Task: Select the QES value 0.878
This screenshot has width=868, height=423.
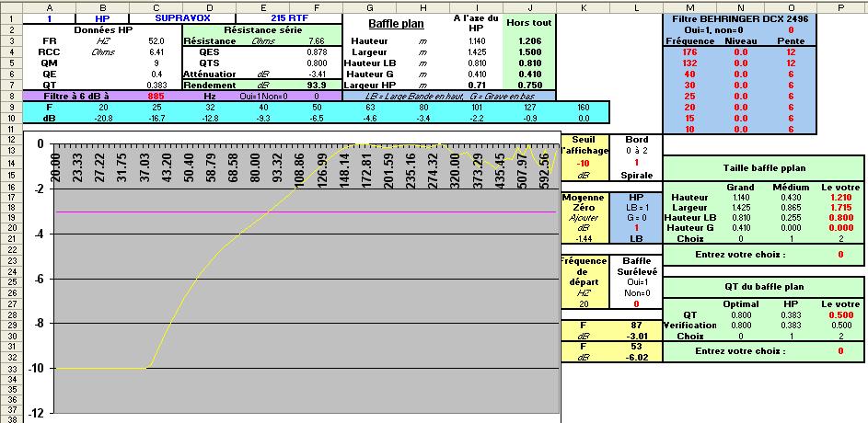Action: coord(315,52)
